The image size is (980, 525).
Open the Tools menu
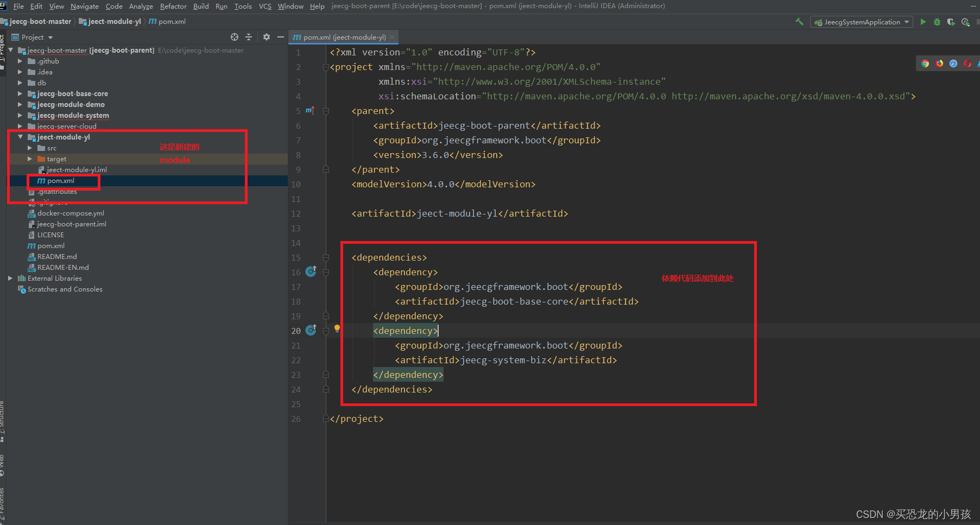click(243, 6)
